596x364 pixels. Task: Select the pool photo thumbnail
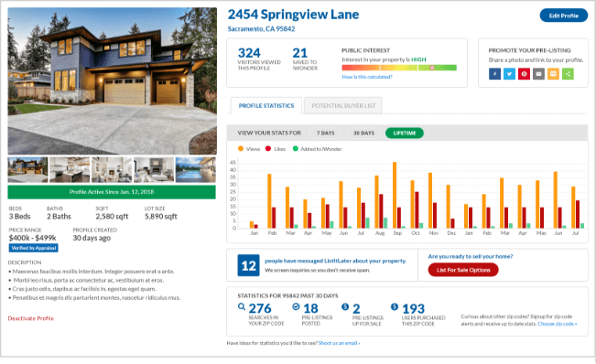(x=195, y=170)
